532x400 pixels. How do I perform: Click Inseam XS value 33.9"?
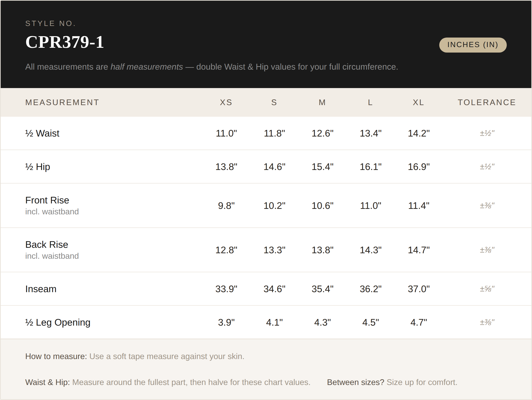click(x=226, y=289)
